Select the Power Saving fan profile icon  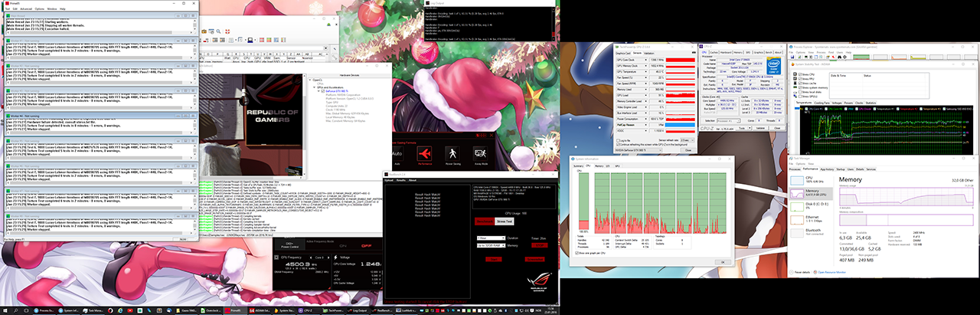[x=452, y=153]
